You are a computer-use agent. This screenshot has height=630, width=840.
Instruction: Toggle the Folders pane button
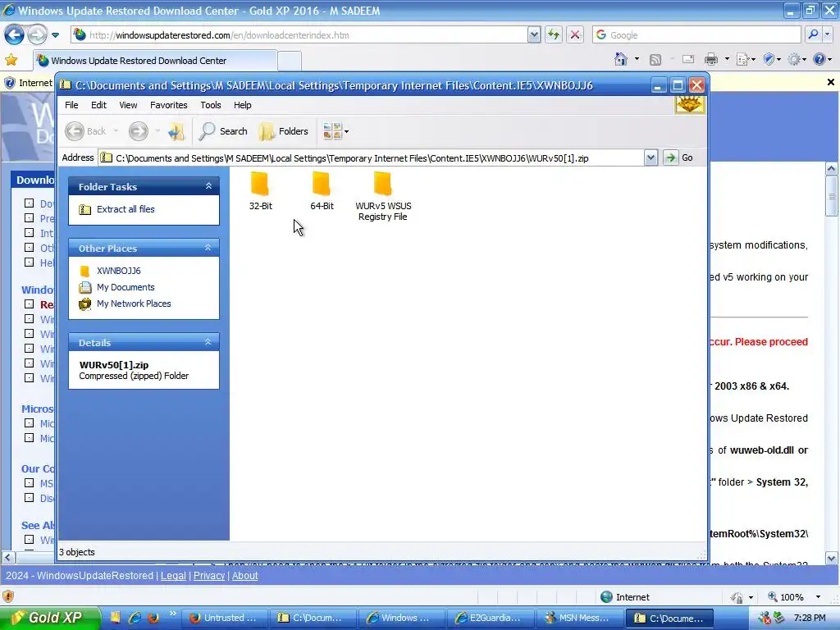pyautogui.click(x=283, y=131)
